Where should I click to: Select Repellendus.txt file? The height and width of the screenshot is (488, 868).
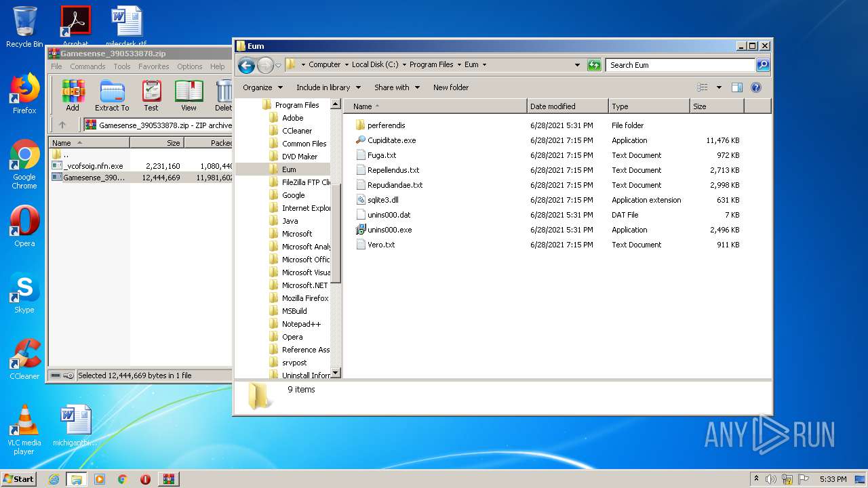coord(393,170)
